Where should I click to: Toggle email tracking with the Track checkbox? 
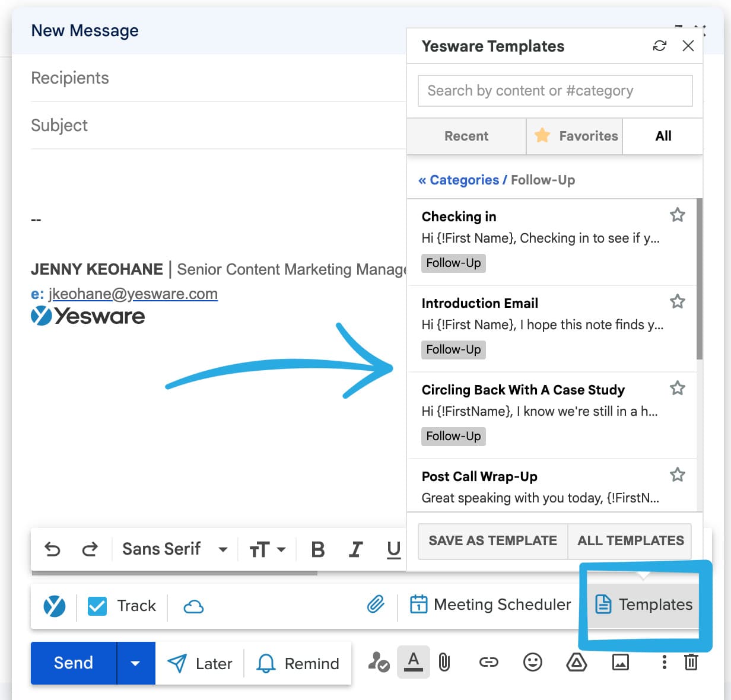click(x=97, y=606)
